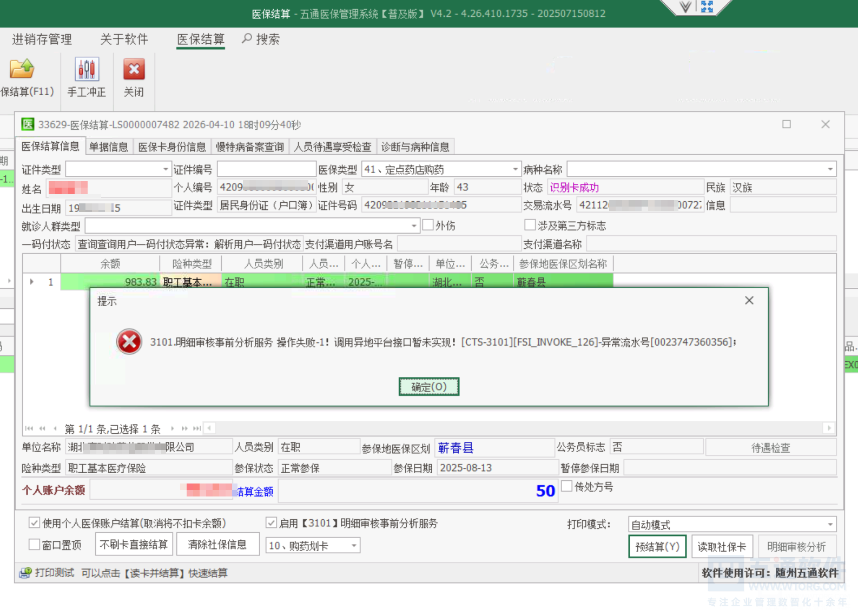Toggle 涉及第三方标志 checkbox
The image size is (858, 616).
[530, 225]
